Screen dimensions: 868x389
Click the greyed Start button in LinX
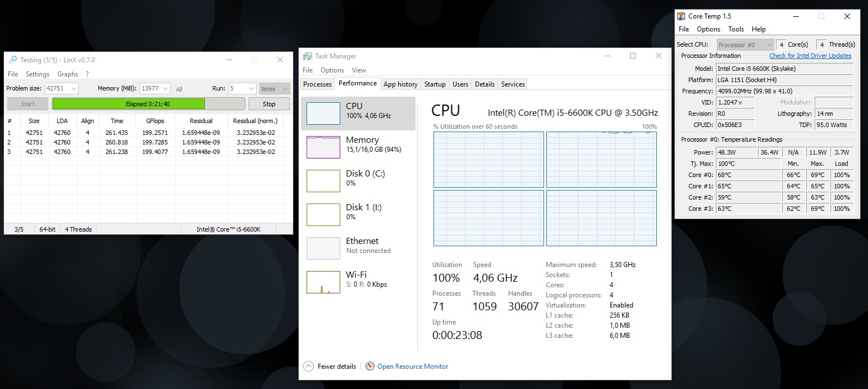pos(28,104)
